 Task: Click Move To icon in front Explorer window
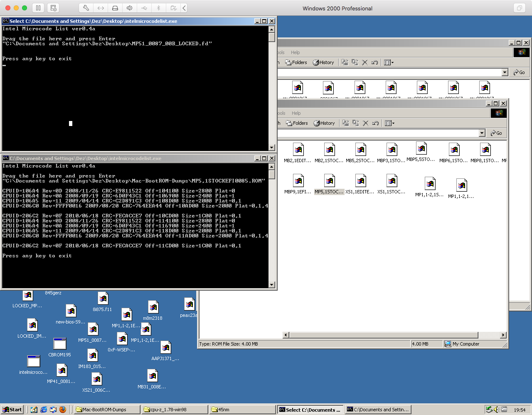345,123
